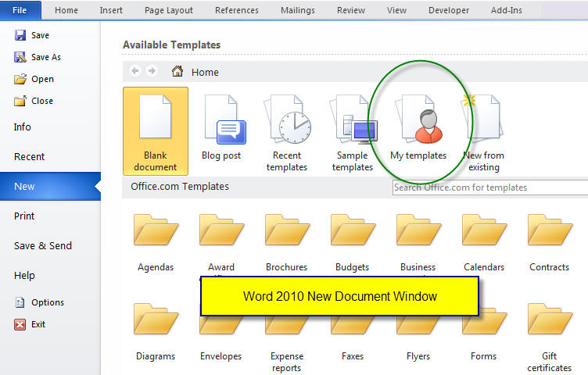Open My templates person icon
Viewport: 588px width, 375px height.
[419, 120]
